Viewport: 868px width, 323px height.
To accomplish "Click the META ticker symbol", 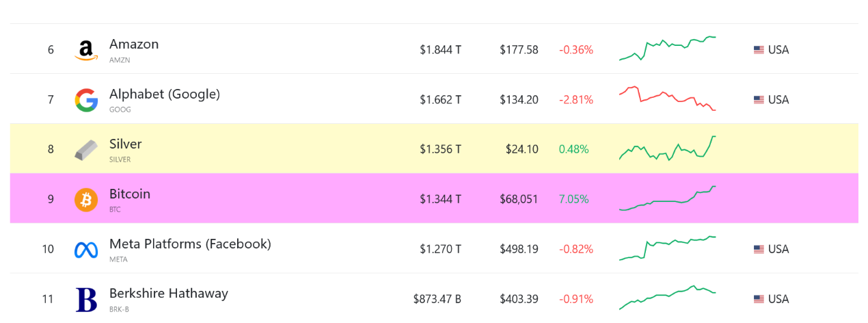I will (x=119, y=259).
